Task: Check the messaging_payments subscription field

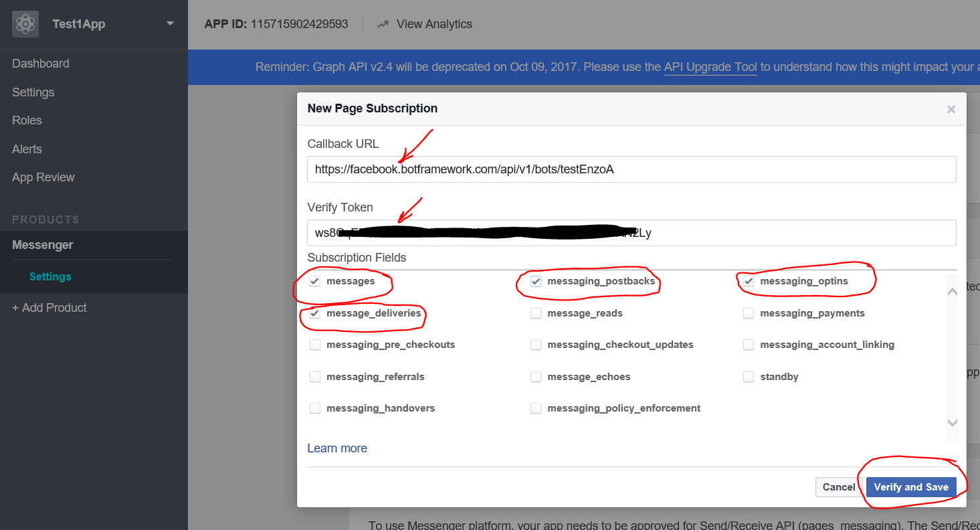Action: pos(749,313)
